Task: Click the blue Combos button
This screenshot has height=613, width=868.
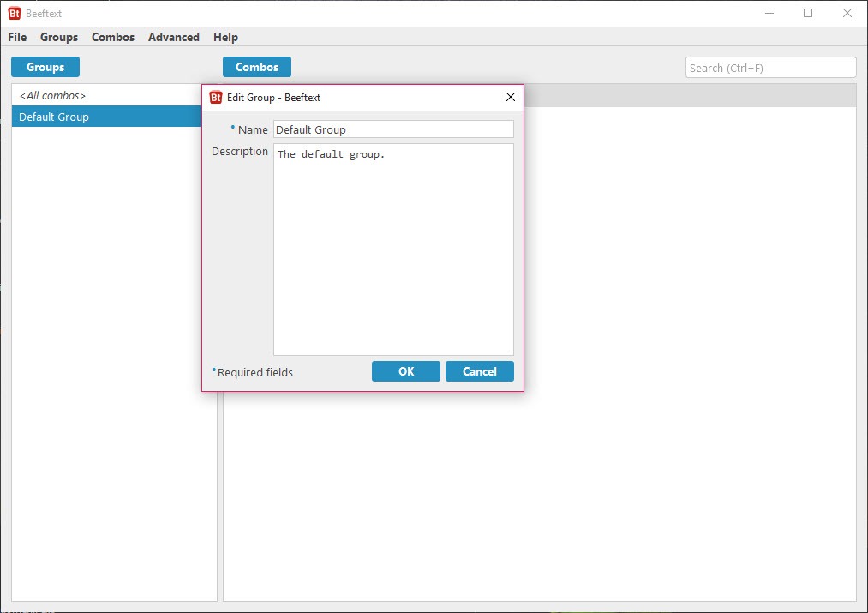Action: [x=257, y=67]
